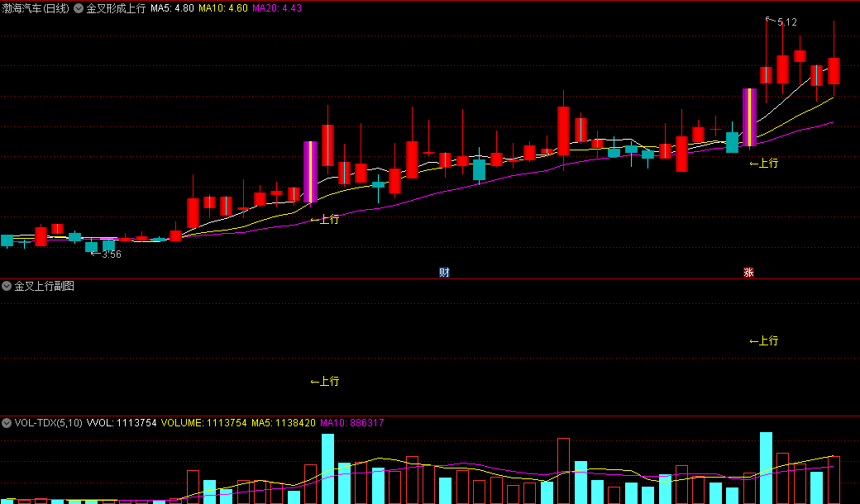Click the MA10: 4.60 value label
The width and height of the screenshot is (860, 504).
(x=223, y=8)
